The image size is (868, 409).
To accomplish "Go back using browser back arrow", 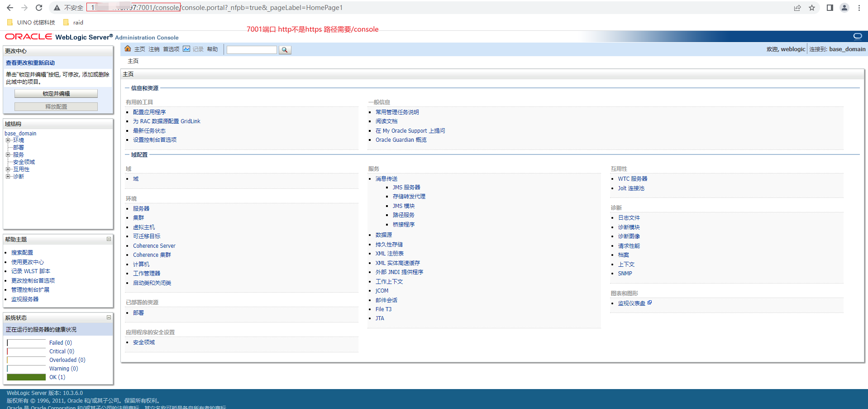I will [10, 8].
